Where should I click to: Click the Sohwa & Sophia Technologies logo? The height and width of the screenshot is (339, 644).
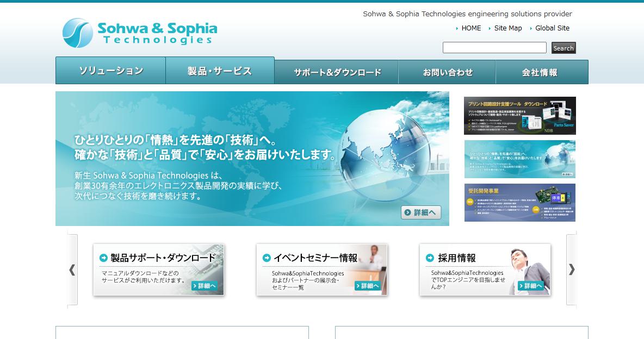pyautogui.click(x=140, y=33)
